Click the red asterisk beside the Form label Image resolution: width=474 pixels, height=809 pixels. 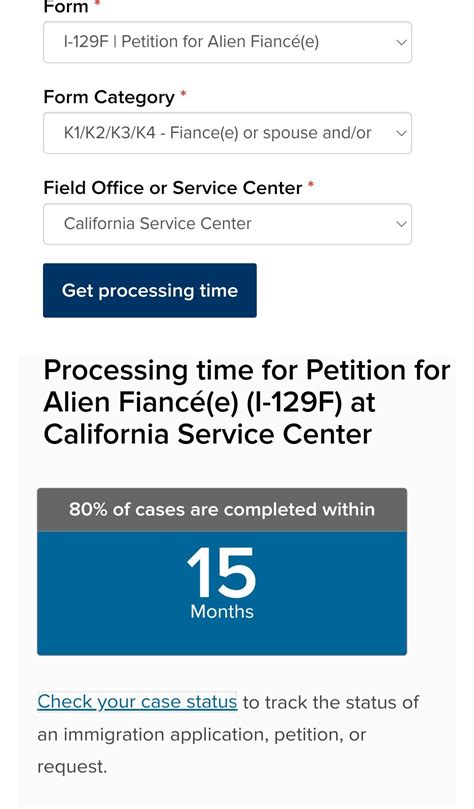coord(97,4)
